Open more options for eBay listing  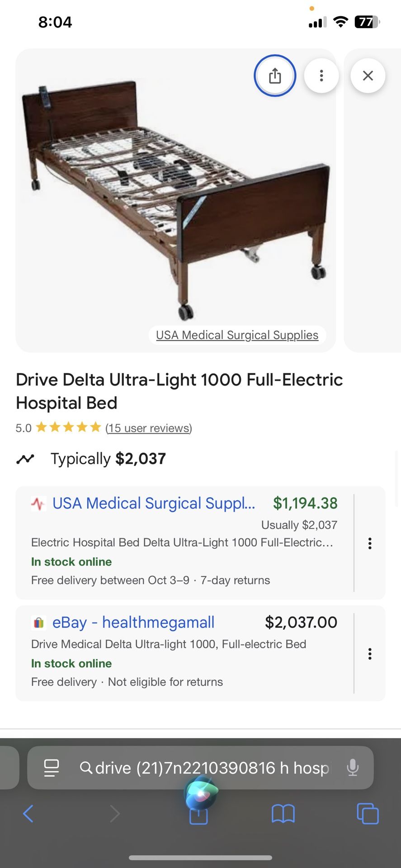pyautogui.click(x=370, y=654)
